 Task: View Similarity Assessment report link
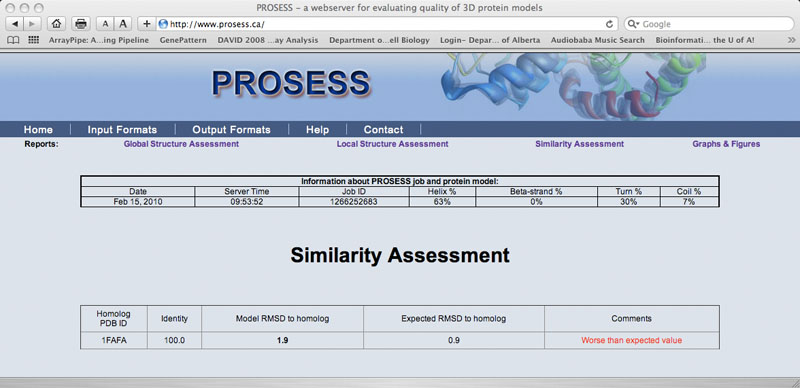coord(580,144)
